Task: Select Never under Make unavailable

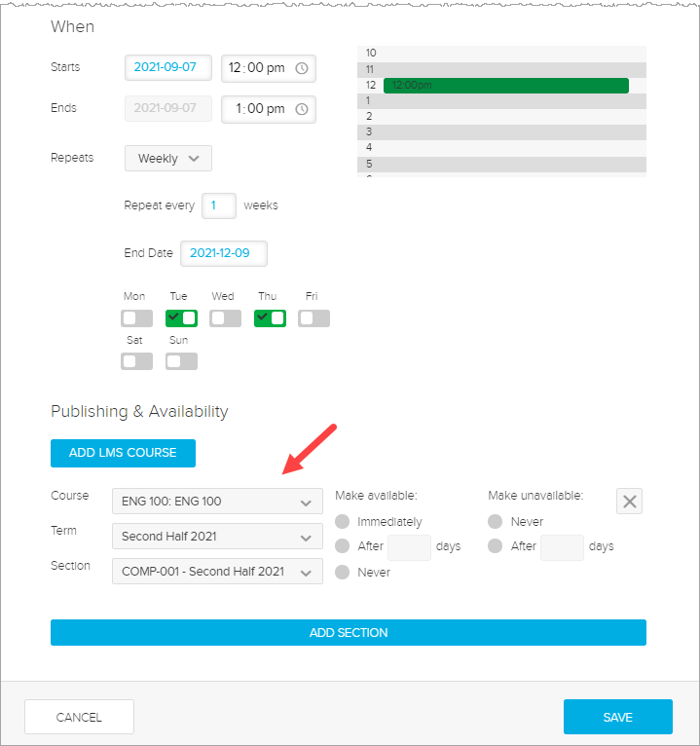Action: click(497, 521)
